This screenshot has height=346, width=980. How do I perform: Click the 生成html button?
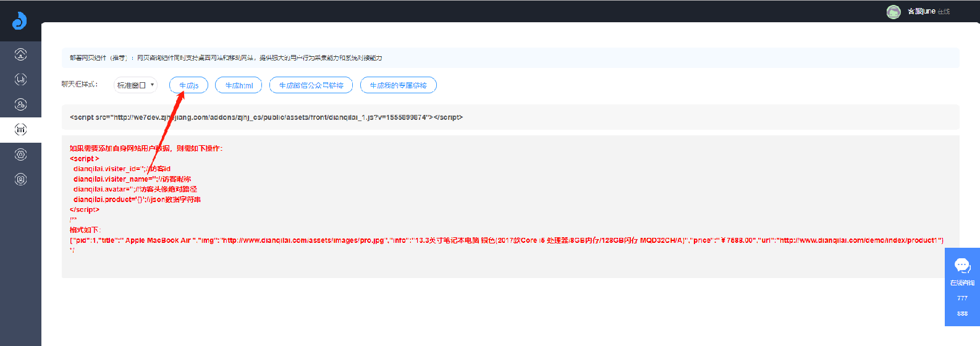[239, 85]
